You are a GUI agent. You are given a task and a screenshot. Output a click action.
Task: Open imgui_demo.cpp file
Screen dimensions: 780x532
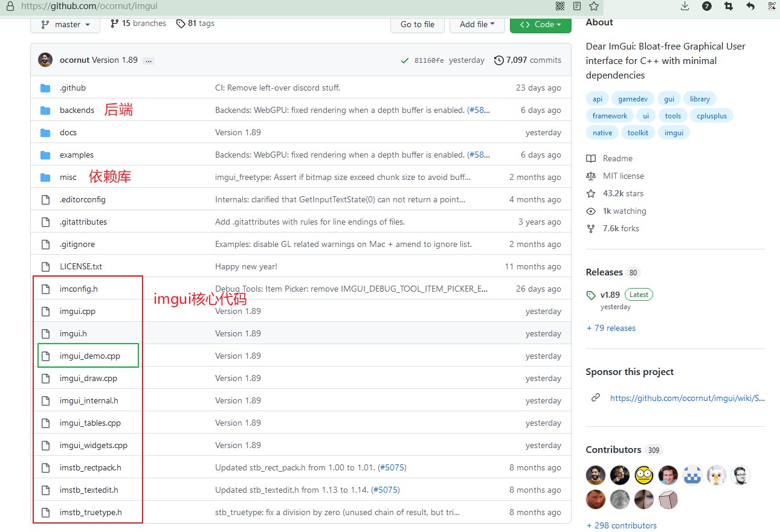coord(90,356)
